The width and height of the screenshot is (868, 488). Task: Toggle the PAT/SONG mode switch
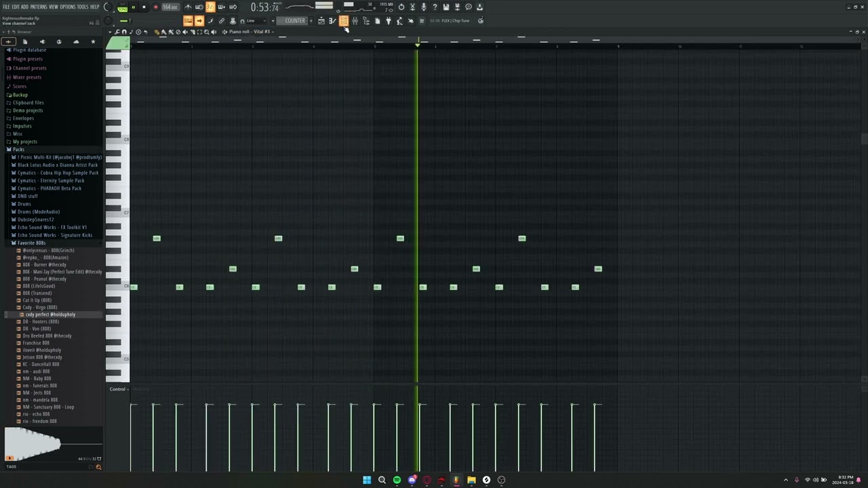[123, 7]
